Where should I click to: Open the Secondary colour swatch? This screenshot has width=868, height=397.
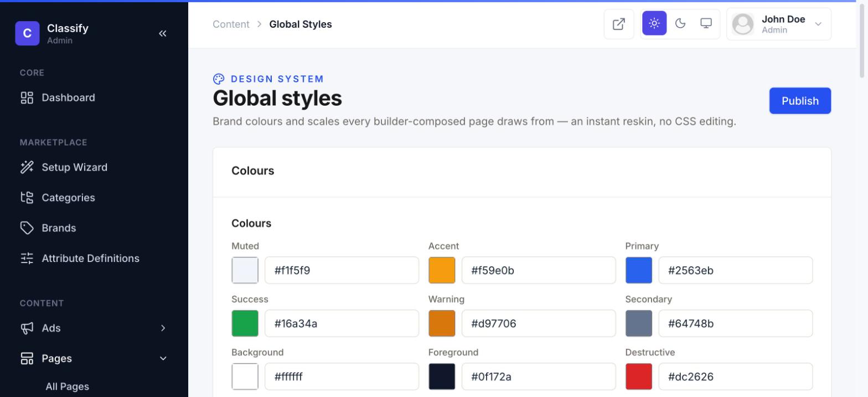(639, 323)
